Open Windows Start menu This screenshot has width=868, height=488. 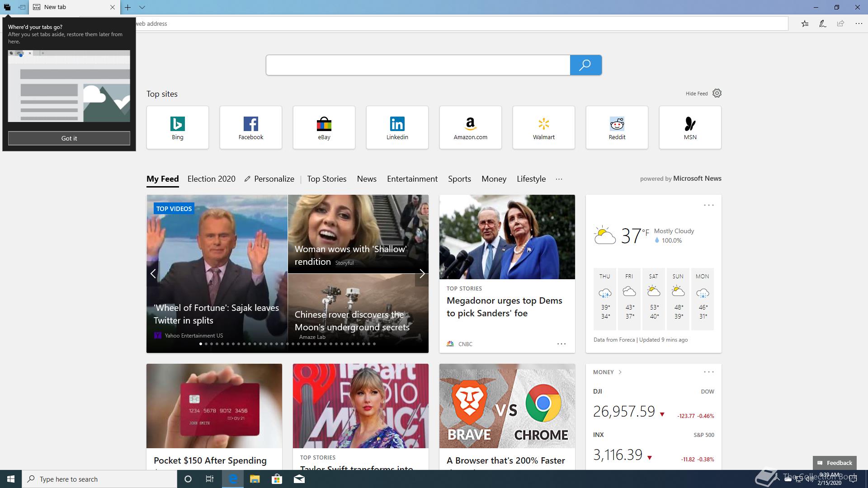tap(11, 479)
